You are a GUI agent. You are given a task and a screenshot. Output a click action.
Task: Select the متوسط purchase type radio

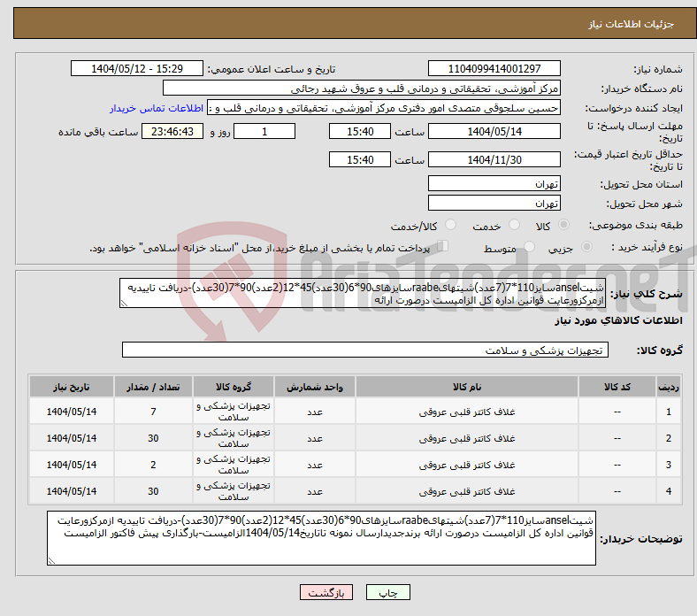529,247
